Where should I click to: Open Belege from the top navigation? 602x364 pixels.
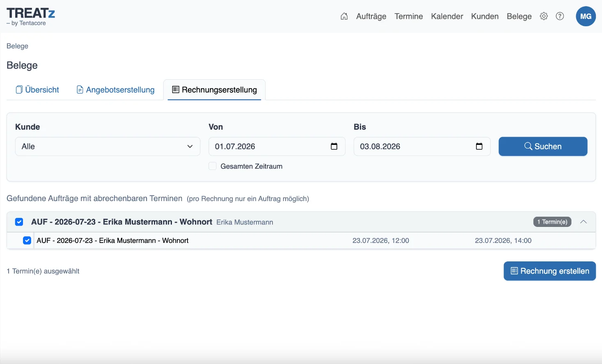[x=519, y=16]
